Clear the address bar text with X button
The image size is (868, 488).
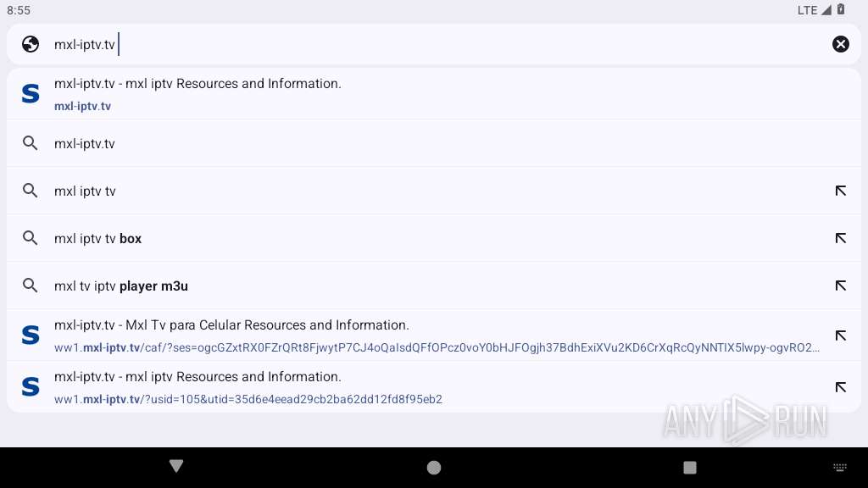coord(840,44)
